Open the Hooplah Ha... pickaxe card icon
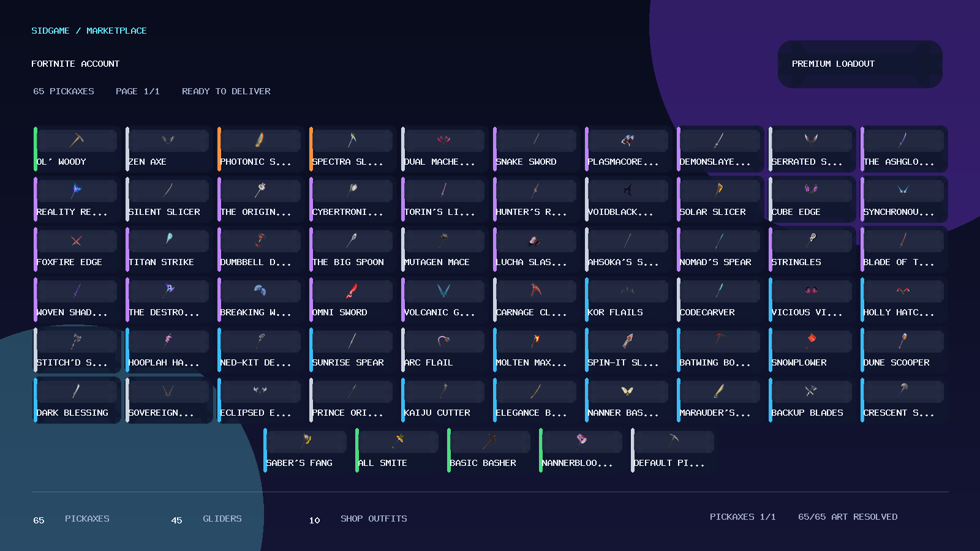Viewport: 980px width, 551px height. point(168,341)
